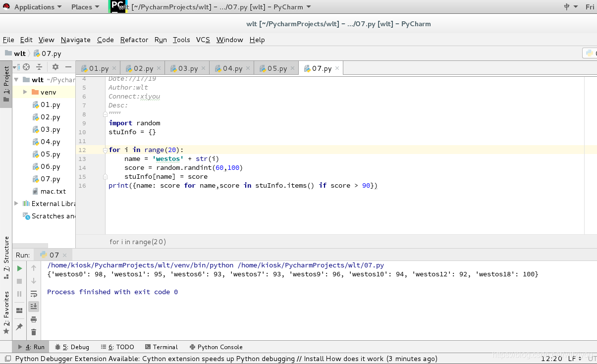Click the locate target icon in Project toolbar

pos(26,67)
